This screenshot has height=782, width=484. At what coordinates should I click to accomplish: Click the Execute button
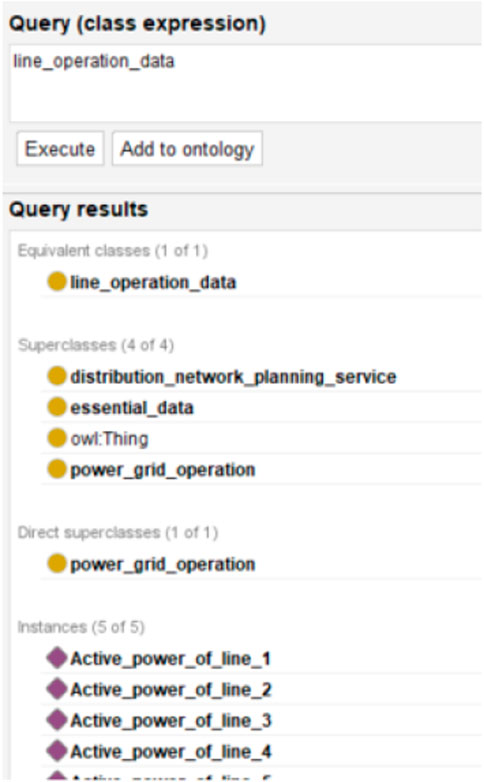60,149
